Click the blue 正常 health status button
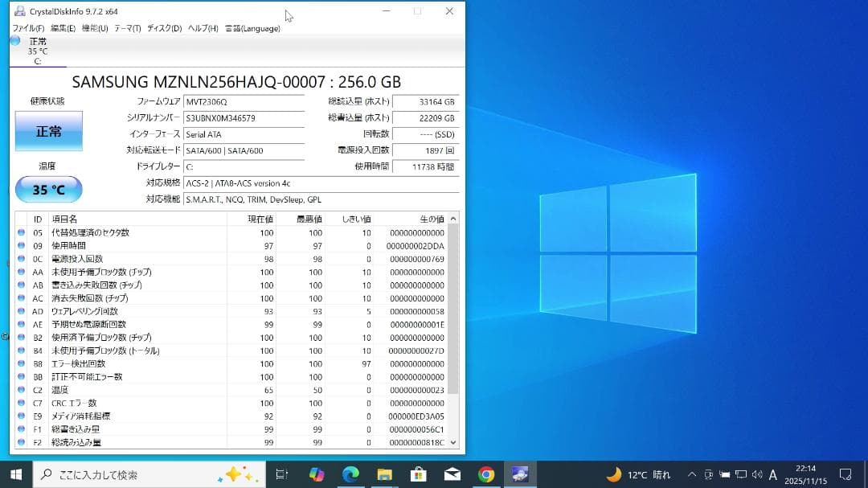868x488 pixels. pos(48,130)
